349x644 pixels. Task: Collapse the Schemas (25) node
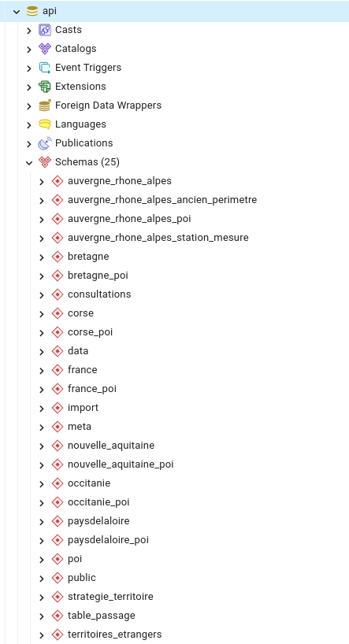point(29,163)
